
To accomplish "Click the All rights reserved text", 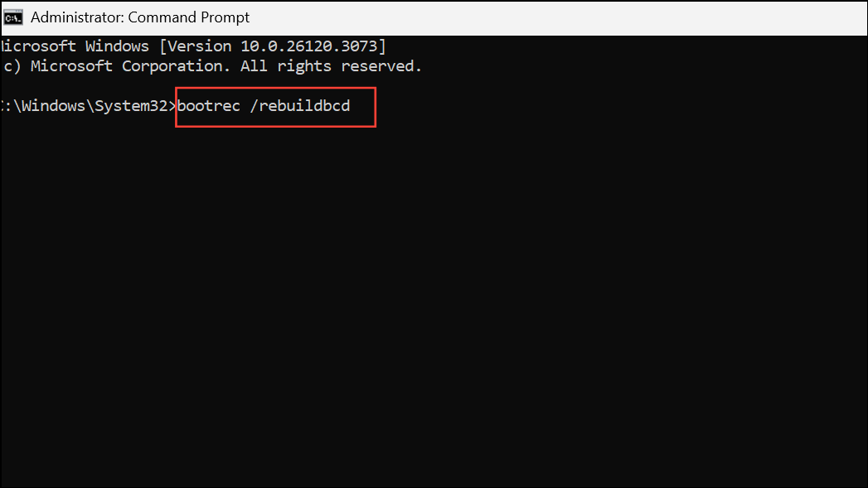I will [332, 65].
